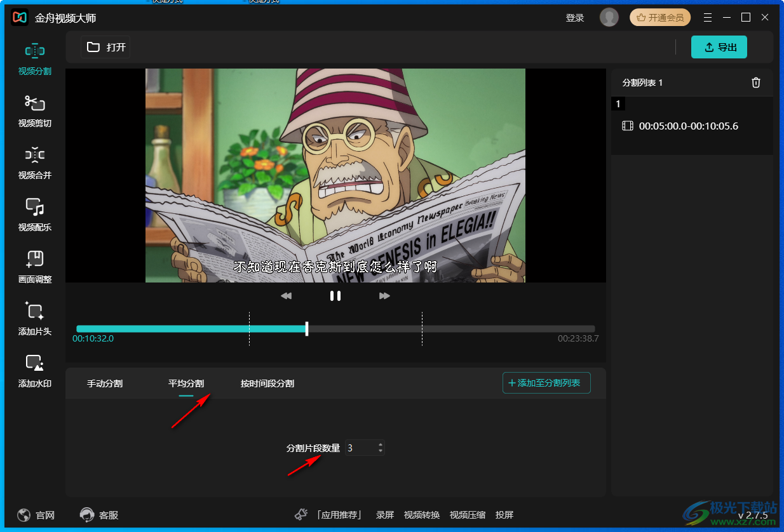Open 客服 customer service headset icon
Screen dimensions: 784x532
(86, 515)
